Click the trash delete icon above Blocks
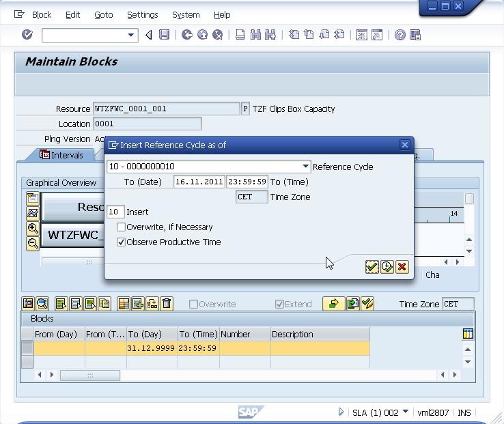504x424 pixels. 167,303
